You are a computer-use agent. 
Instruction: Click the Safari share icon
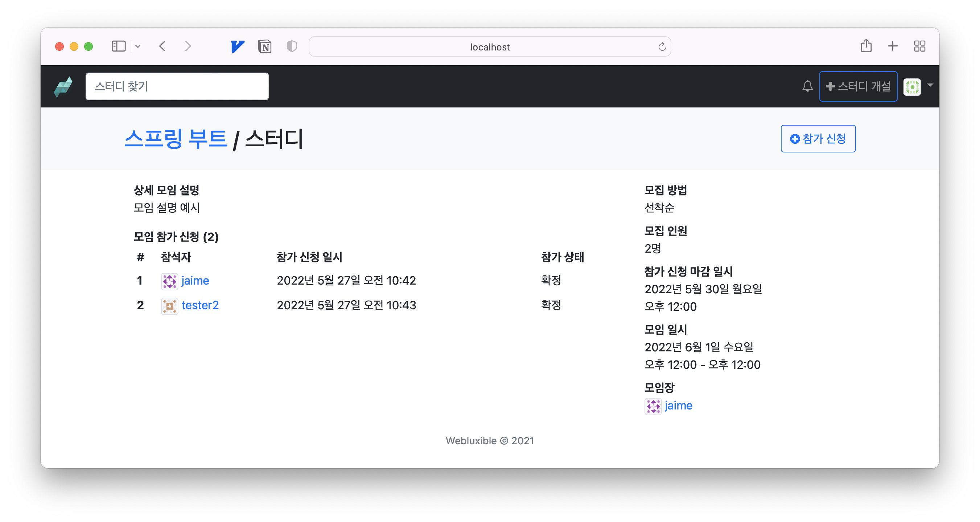click(866, 46)
